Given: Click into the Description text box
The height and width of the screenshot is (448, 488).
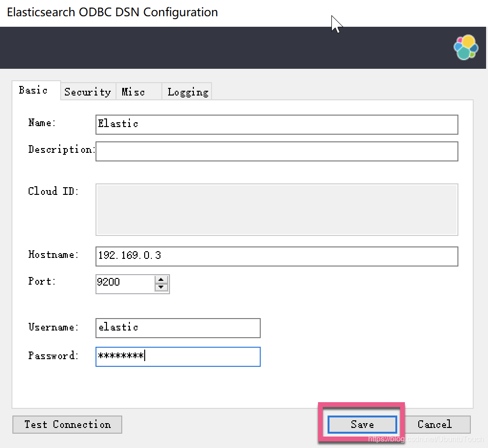Looking at the screenshot, I should coord(276,151).
